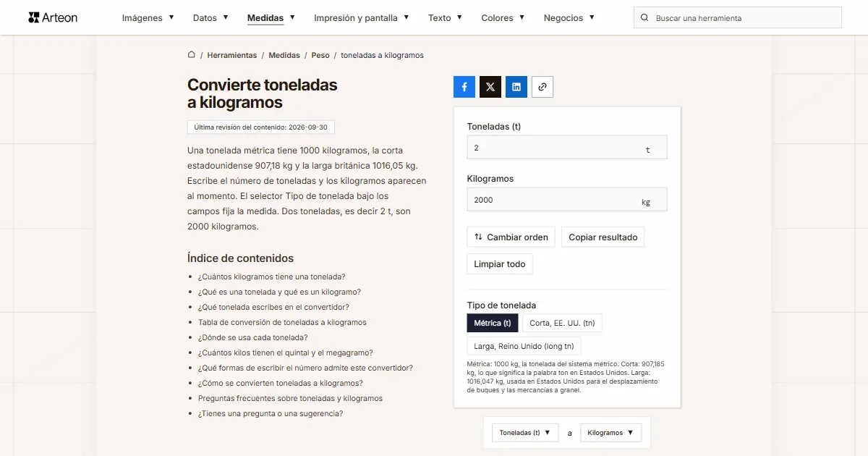
Task: Jump to "Tabla de conversión de toneladas a kilogramos"
Action: click(x=282, y=322)
